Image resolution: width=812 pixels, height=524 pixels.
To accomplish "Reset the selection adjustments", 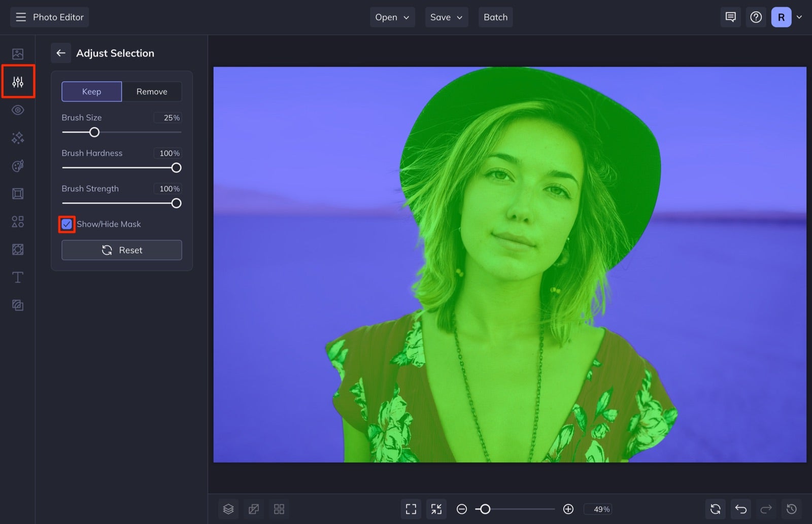I will pos(121,250).
